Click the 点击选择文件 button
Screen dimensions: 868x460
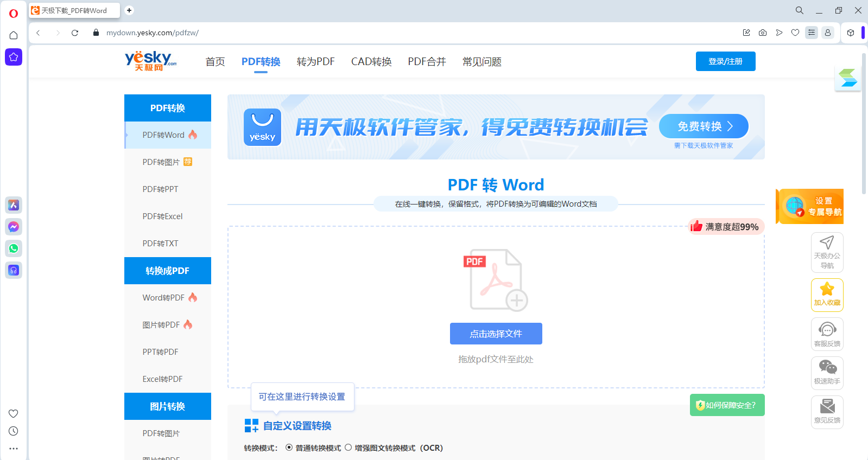pyautogui.click(x=496, y=334)
